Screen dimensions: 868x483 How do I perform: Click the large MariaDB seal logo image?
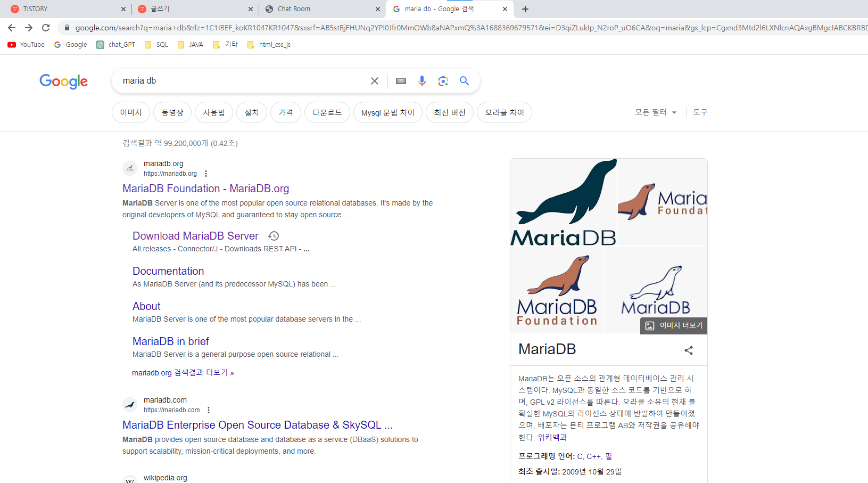point(563,202)
